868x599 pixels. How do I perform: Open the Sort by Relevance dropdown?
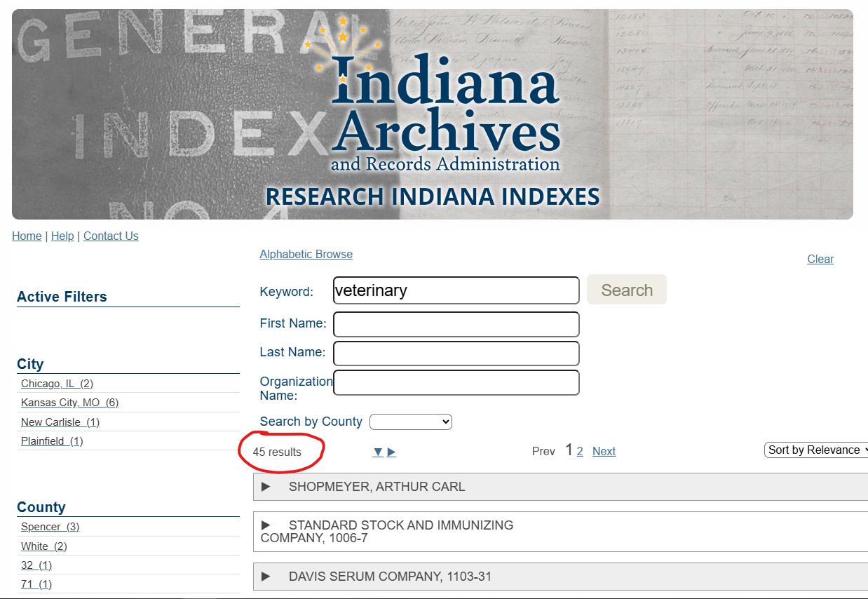(817, 450)
